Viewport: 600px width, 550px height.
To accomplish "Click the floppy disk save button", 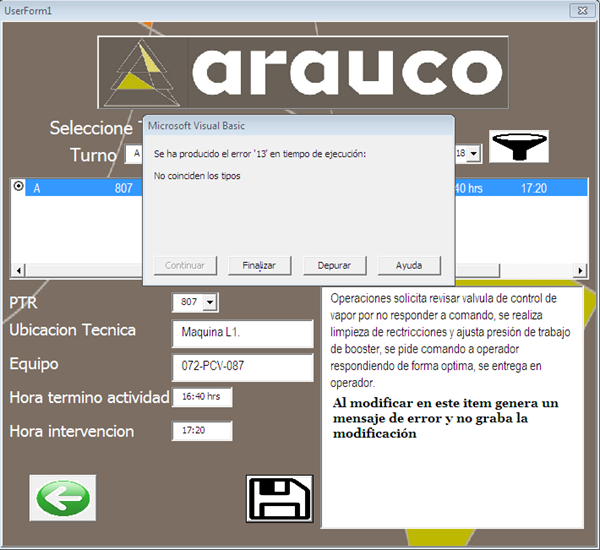I will coord(280,499).
